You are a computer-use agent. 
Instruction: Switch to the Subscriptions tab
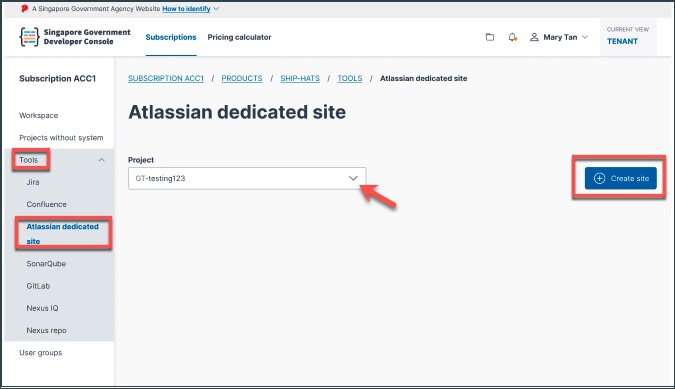(x=171, y=37)
